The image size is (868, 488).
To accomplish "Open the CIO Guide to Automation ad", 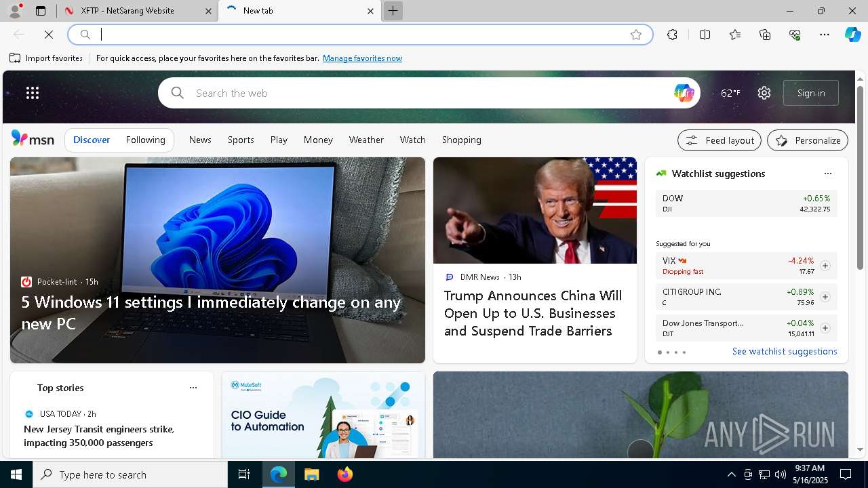I will click(x=323, y=415).
